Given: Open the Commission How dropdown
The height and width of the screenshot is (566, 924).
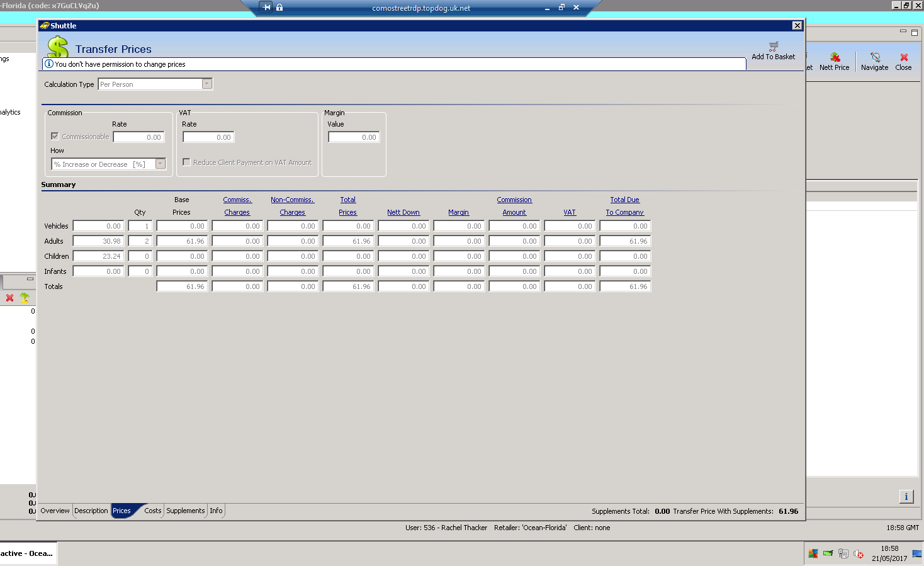Looking at the screenshot, I should click(x=161, y=164).
